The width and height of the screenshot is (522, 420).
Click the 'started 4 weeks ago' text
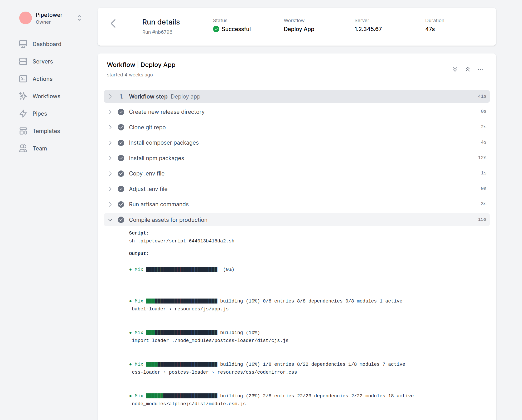130,75
